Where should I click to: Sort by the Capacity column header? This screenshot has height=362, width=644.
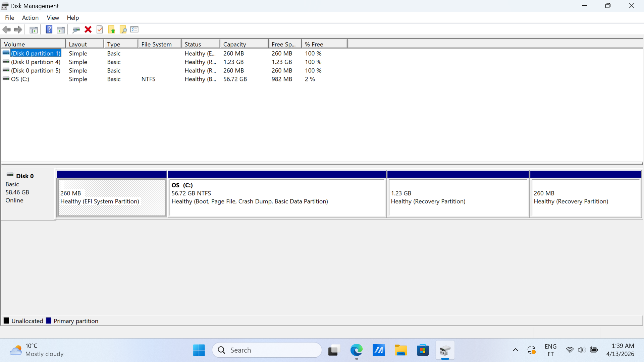(244, 44)
